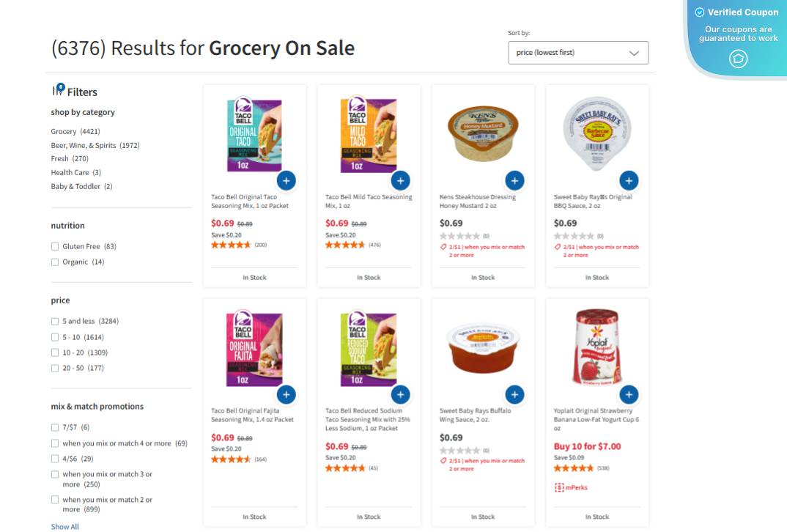Select the 4/$6 mix & match promotion
This screenshot has width=787, height=532.
pyautogui.click(x=55, y=459)
